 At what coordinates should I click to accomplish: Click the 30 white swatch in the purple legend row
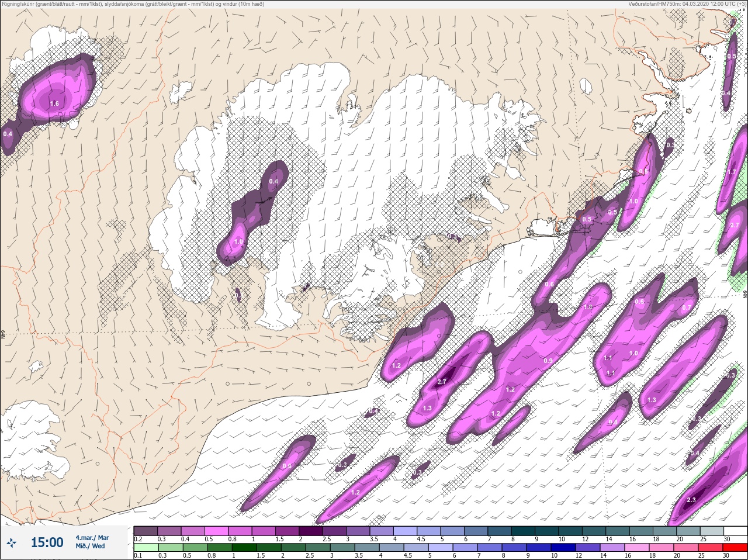point(735,531)
